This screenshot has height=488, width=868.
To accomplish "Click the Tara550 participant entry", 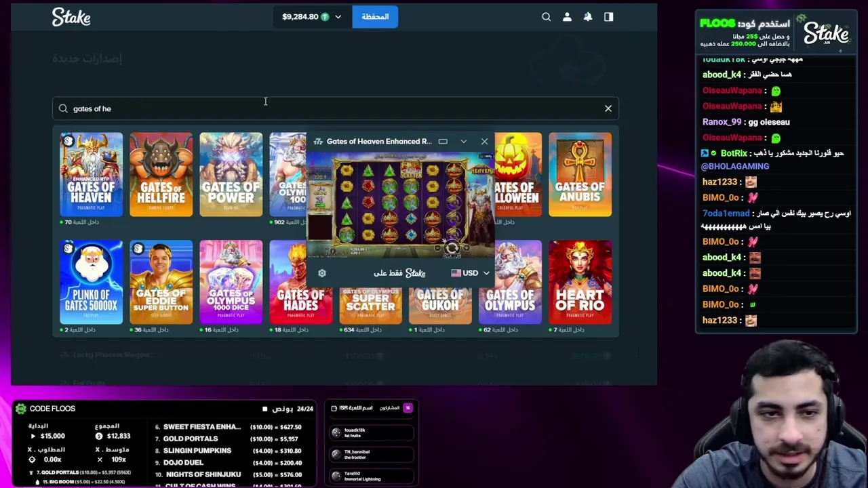I will (x=372, y=476).
